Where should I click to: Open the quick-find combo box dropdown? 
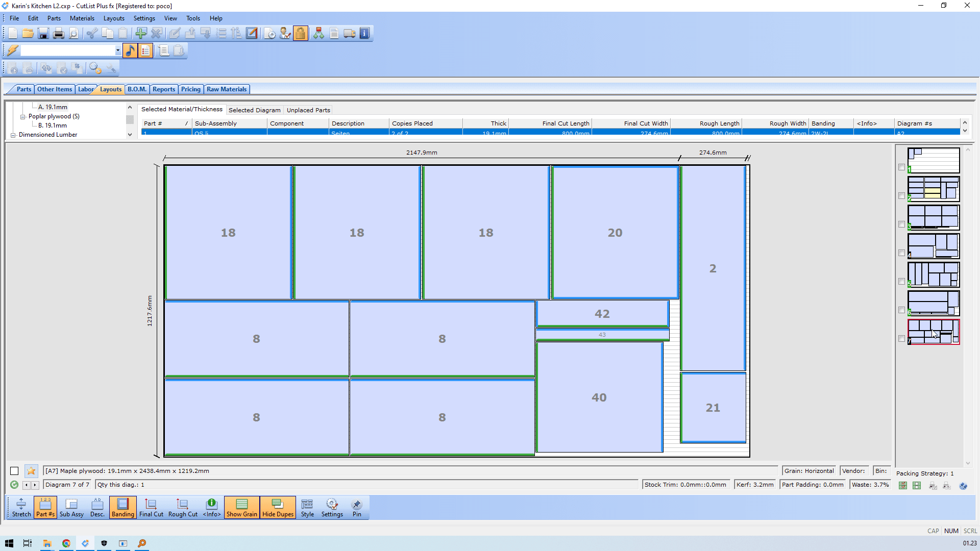118,51
